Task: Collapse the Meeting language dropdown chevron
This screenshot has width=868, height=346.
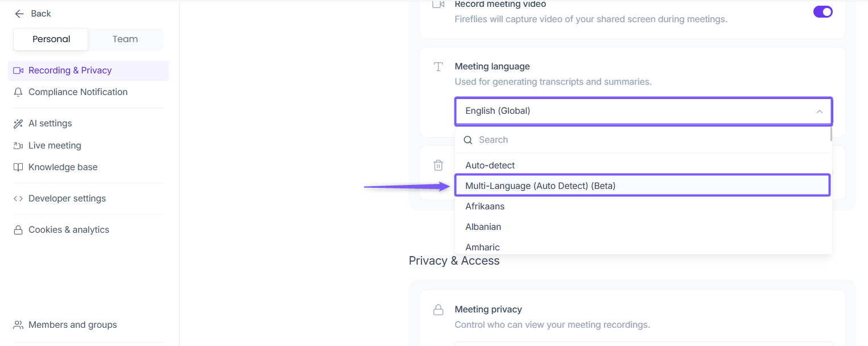Action: click(819, 112)
